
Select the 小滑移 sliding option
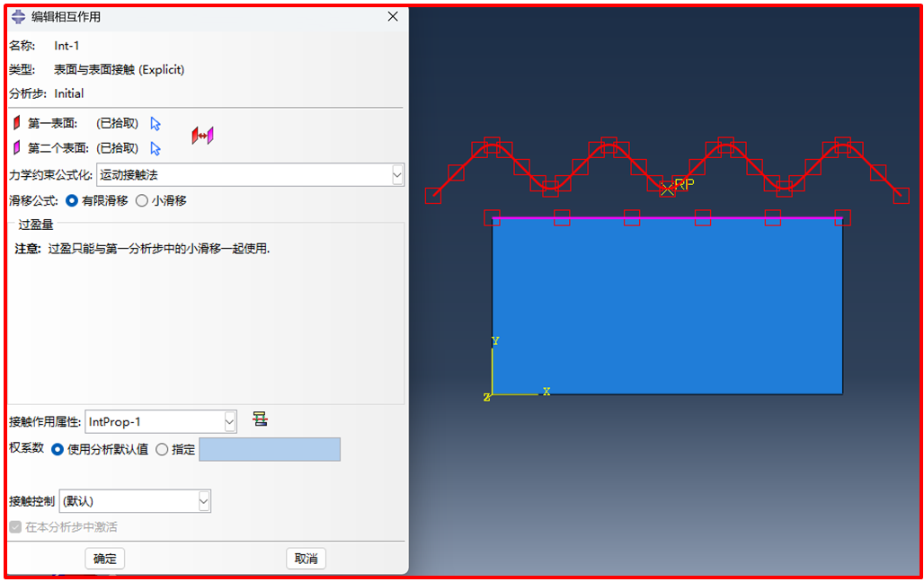coord(141,201)
